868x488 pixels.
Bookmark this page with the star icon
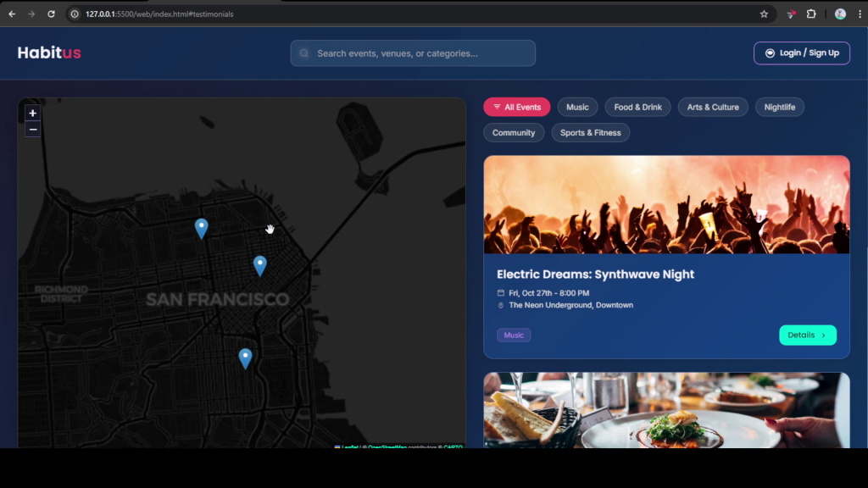[764, 14]
